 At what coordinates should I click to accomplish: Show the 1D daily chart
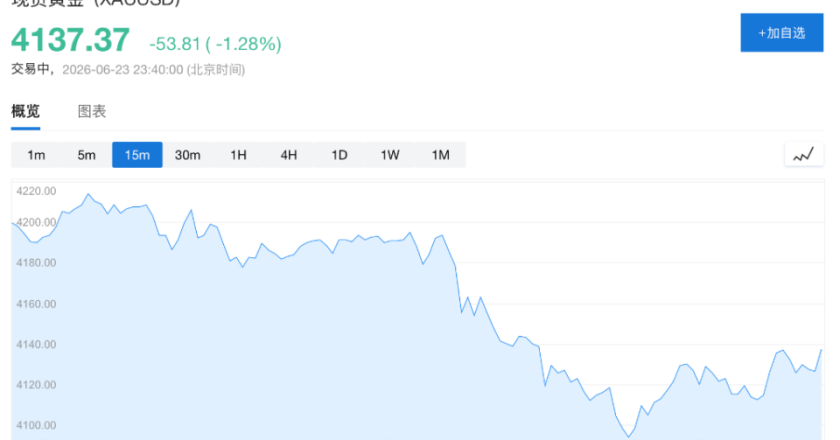coord(339,155)
